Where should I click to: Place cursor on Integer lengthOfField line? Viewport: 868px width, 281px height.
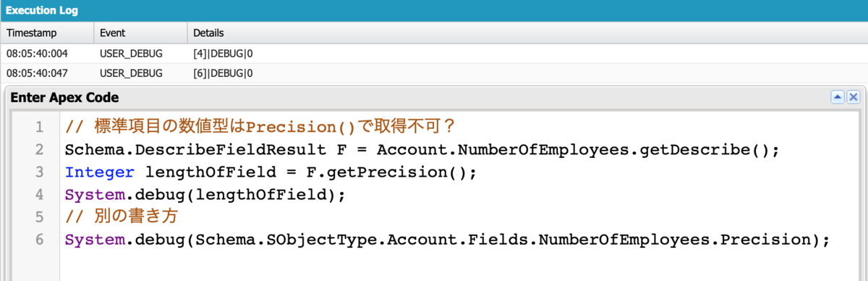[271, 173]
